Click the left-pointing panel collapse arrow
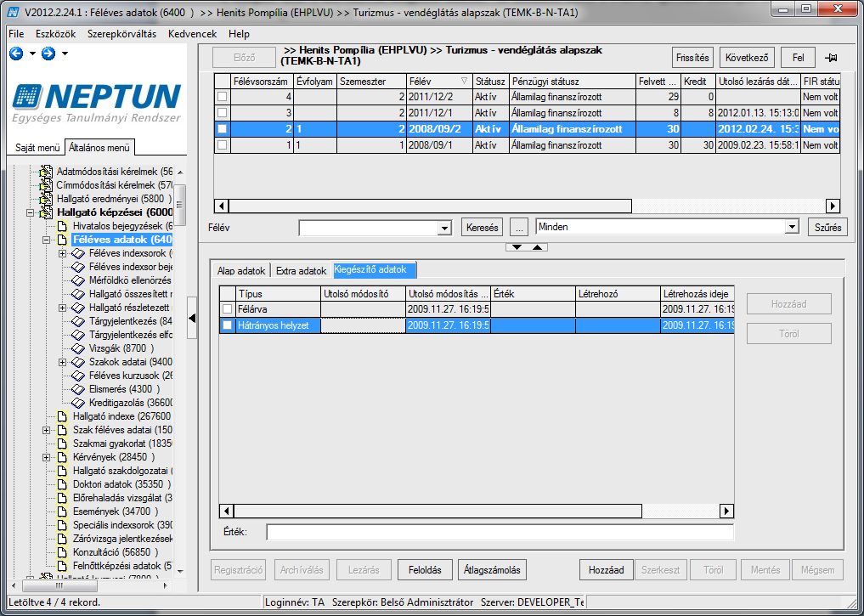The image size is (864, 616). point(192,318)
